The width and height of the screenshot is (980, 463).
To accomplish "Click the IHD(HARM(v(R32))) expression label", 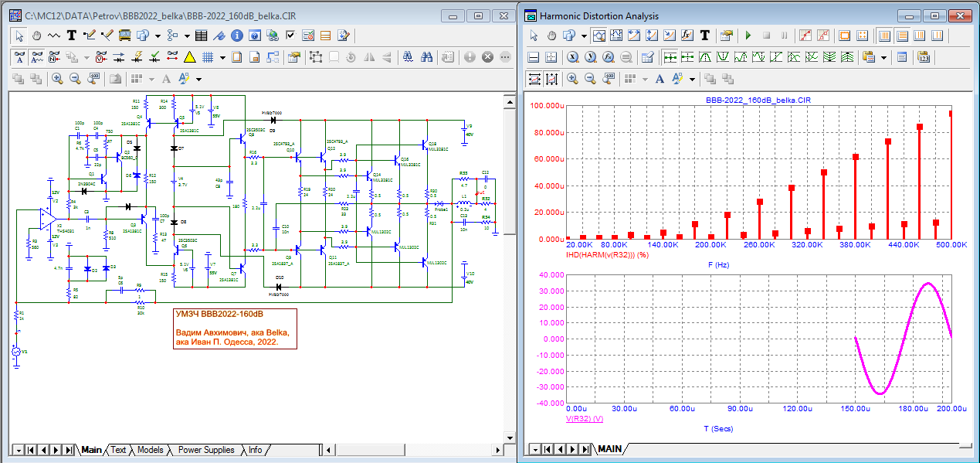I will [606, 254].
